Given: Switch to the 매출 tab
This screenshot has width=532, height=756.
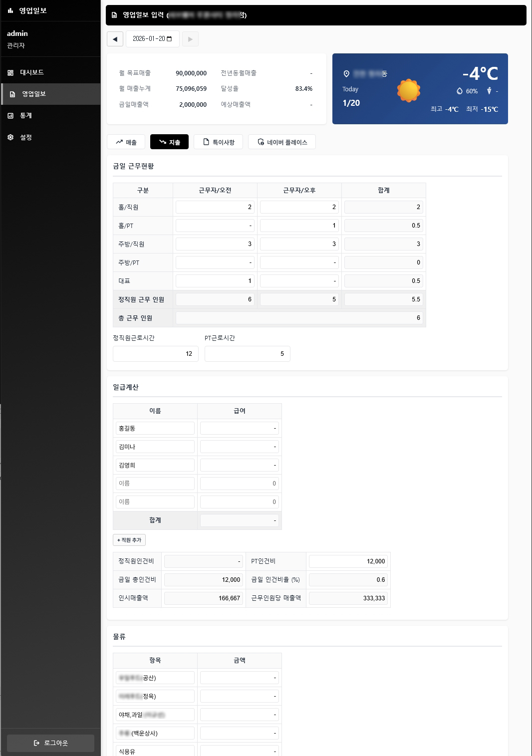Looking at the screenshot, I should (x=126, y=142).
